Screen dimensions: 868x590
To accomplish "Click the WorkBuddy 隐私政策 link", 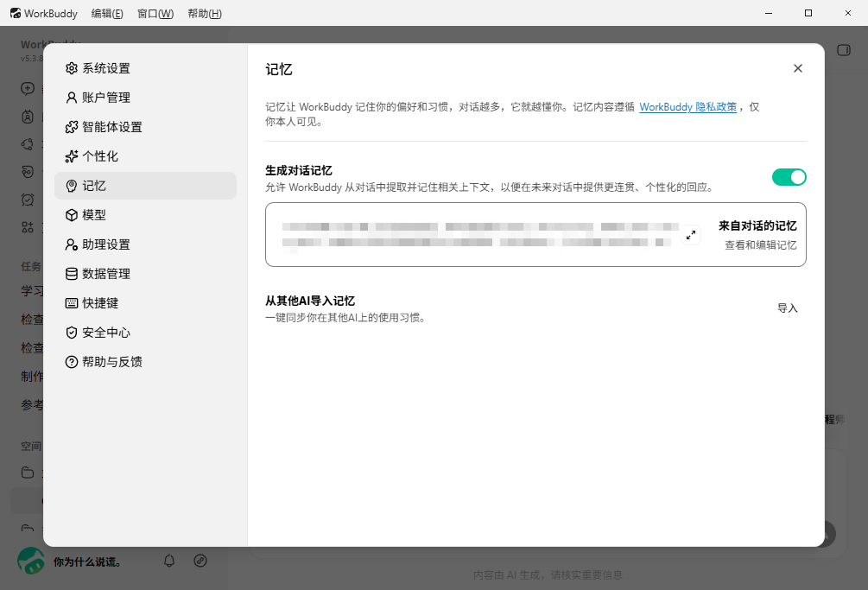I will click(688, 107).
